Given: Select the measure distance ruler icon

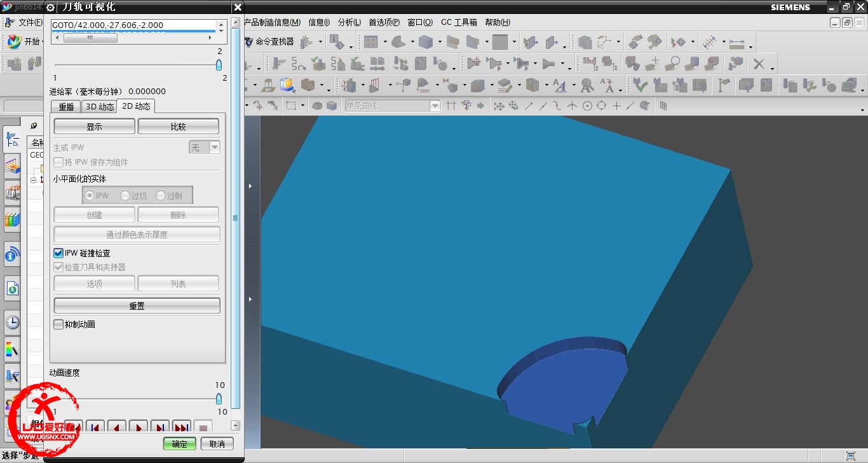Looking at the screenshot, I should click(x=737, y=43).
